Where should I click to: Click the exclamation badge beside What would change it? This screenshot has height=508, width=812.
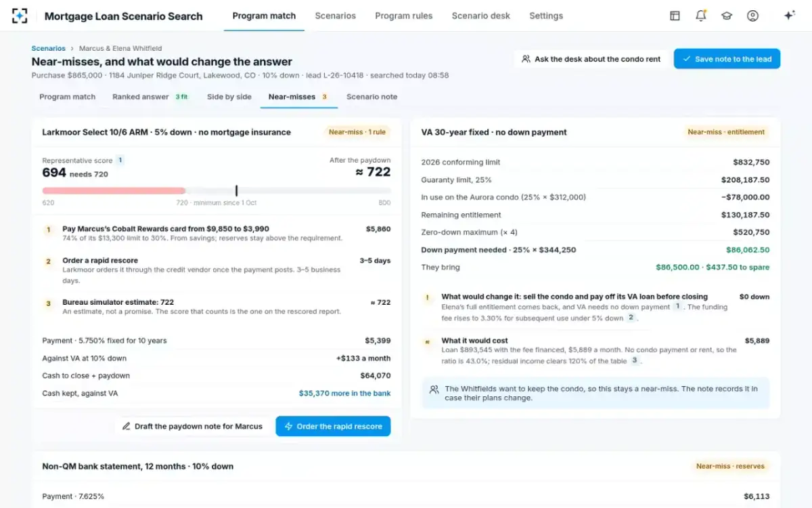click(x=427, y=297)
